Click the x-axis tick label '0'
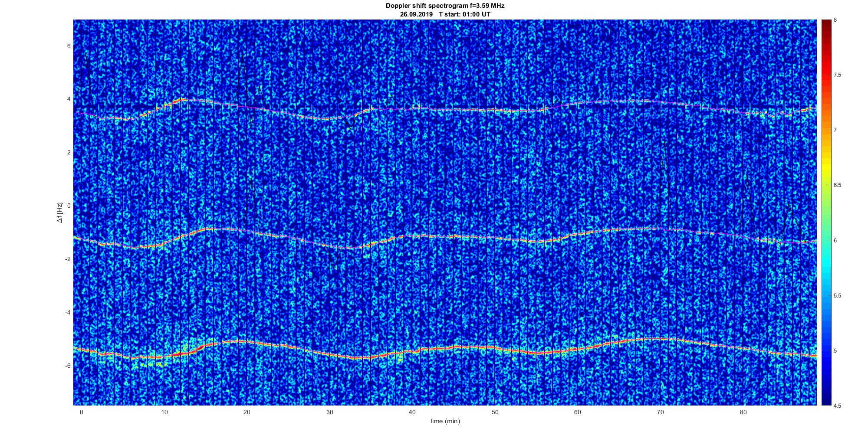This screenshot has height=435, width=868. coord(81,412)
